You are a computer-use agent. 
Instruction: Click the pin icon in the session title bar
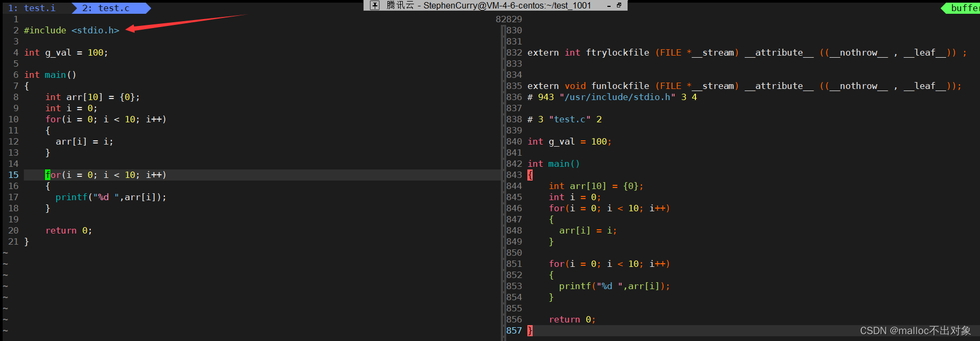[375, 5]
